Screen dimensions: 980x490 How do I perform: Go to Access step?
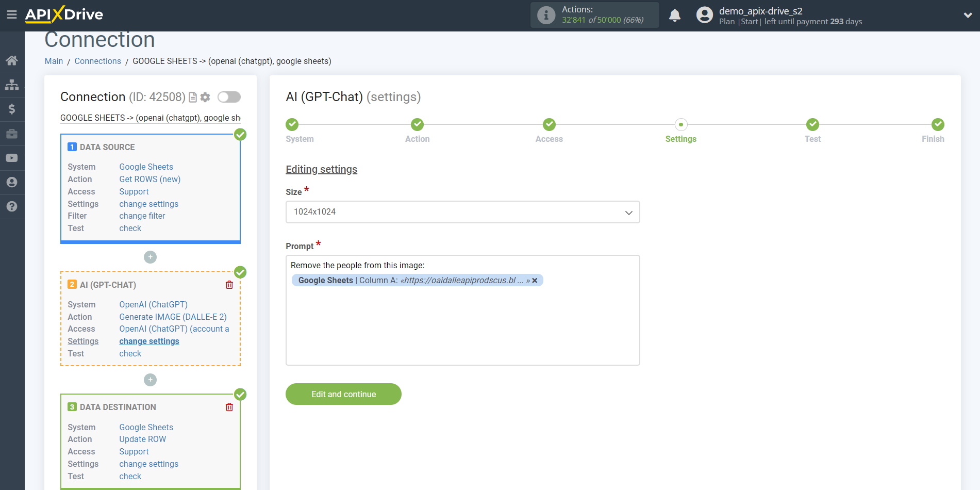click(549, 124)
